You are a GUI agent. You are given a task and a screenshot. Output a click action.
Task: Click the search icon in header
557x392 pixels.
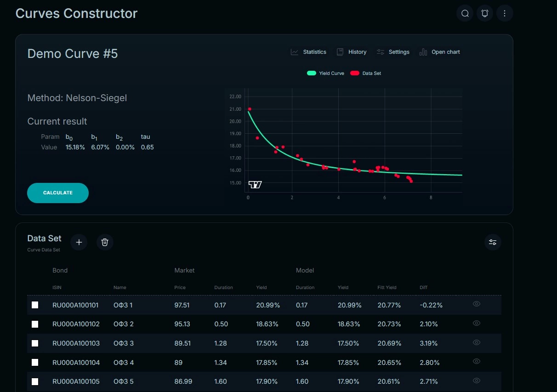click(x=465, y=13)
